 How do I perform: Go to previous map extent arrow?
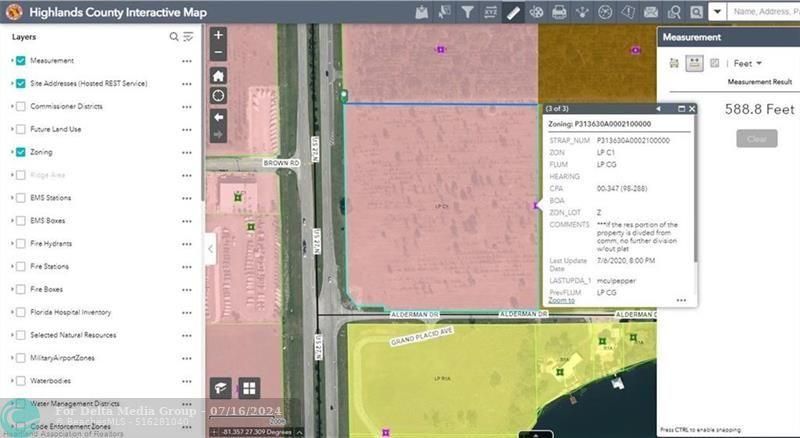pyautogui.click(x=218, y=117)
